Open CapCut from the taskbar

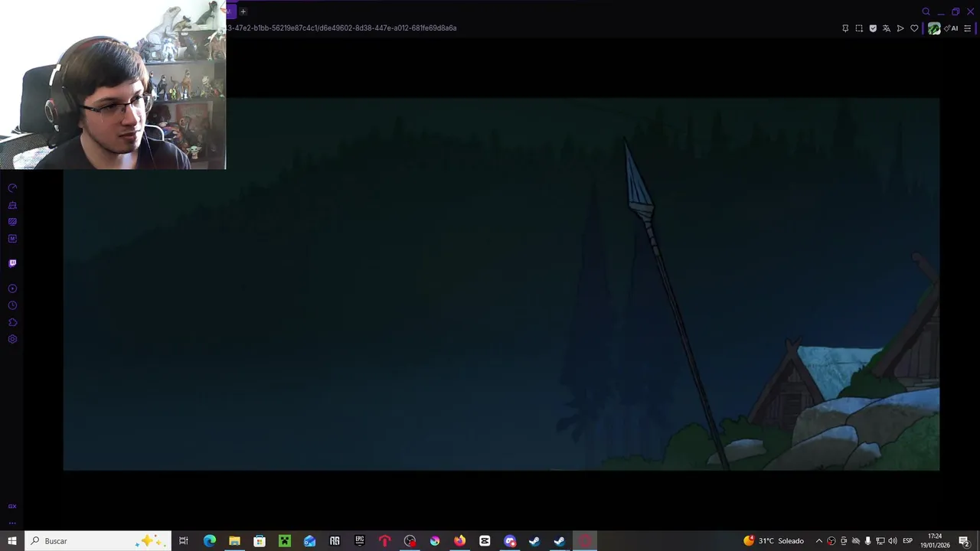point(485,541)
